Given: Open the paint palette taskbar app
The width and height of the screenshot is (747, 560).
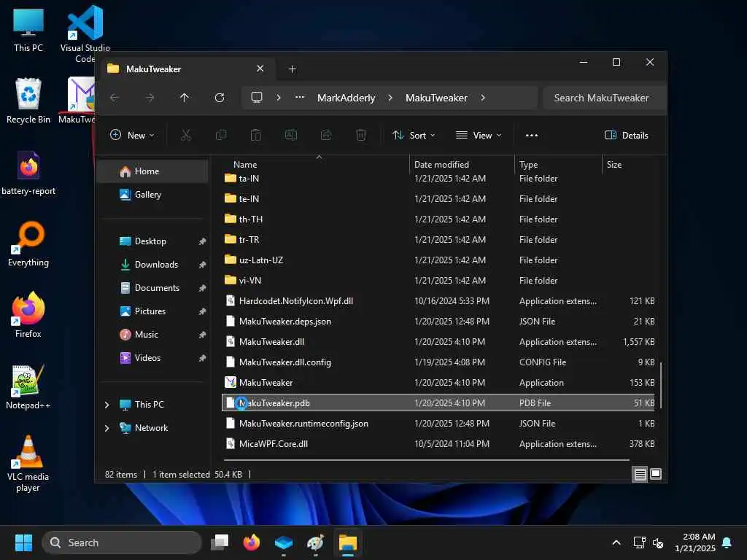Looking at the screenshot, I should click(x=315, y=542).
